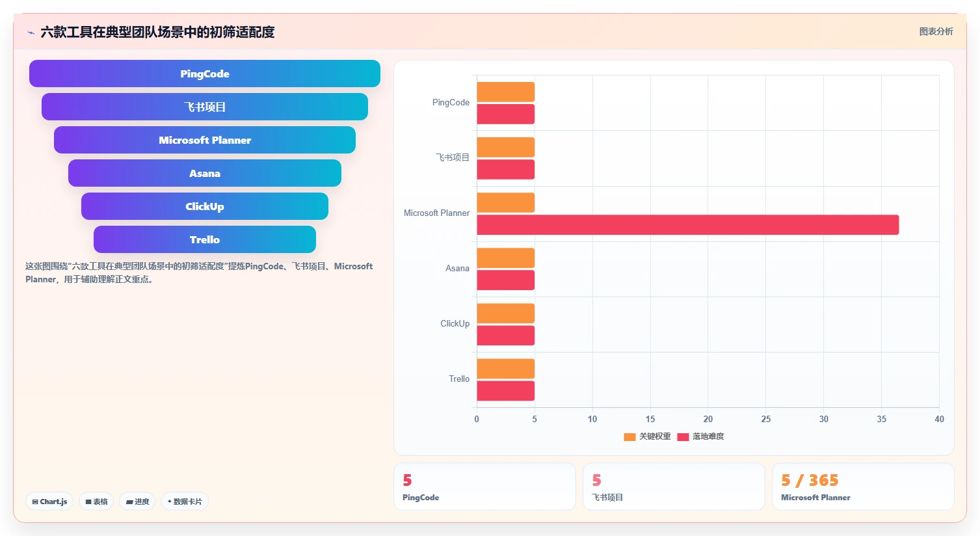Screen dimensions: 980x536
Task: Click the PingCode funnel bar
Action: (x=205, y=74)
